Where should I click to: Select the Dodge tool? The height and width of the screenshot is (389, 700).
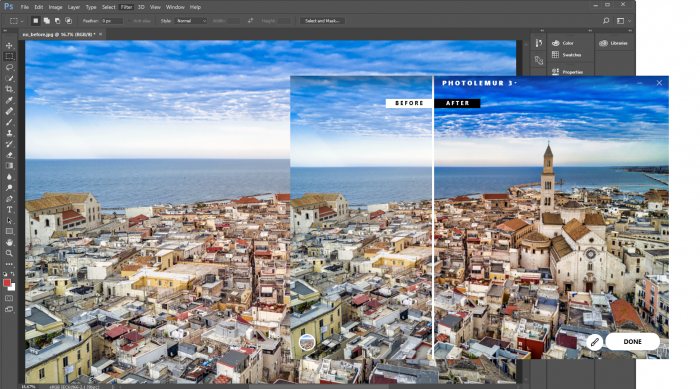pyautogui.click(x=9, y=188)
